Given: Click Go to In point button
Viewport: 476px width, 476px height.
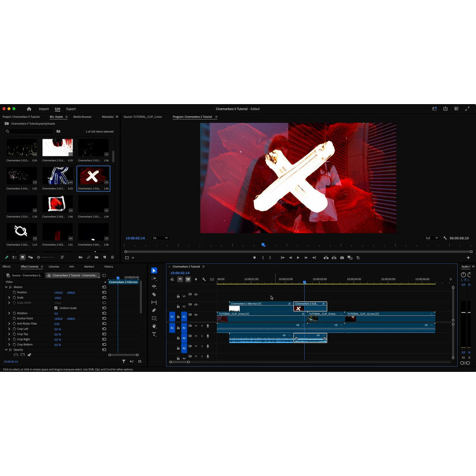Looking at the screenshot, I should [x=283, y=258].
